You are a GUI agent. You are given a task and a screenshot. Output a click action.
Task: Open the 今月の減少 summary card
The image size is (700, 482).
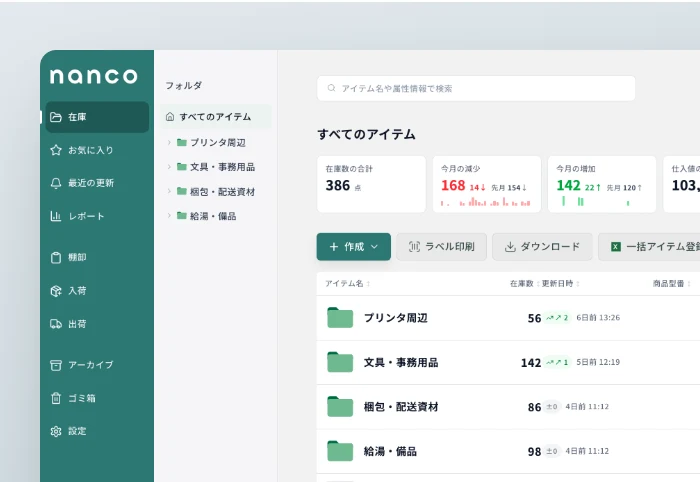click(x=487, y=184)
